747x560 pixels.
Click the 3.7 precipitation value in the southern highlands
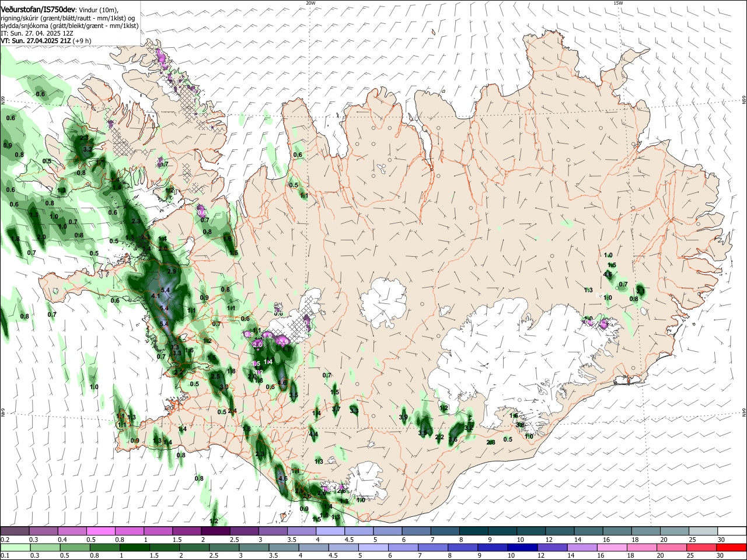(x=336, y=409)
